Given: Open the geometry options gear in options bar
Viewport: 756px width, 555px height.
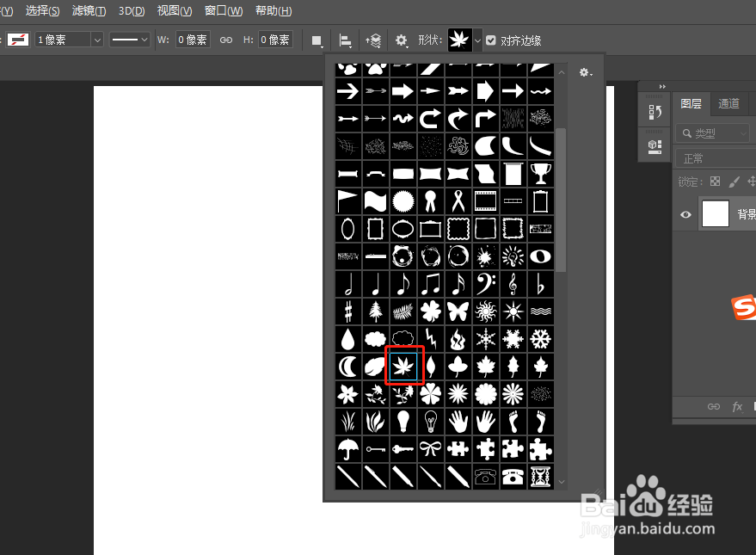Looking at the screenshot, I should (x=400, y=40).
